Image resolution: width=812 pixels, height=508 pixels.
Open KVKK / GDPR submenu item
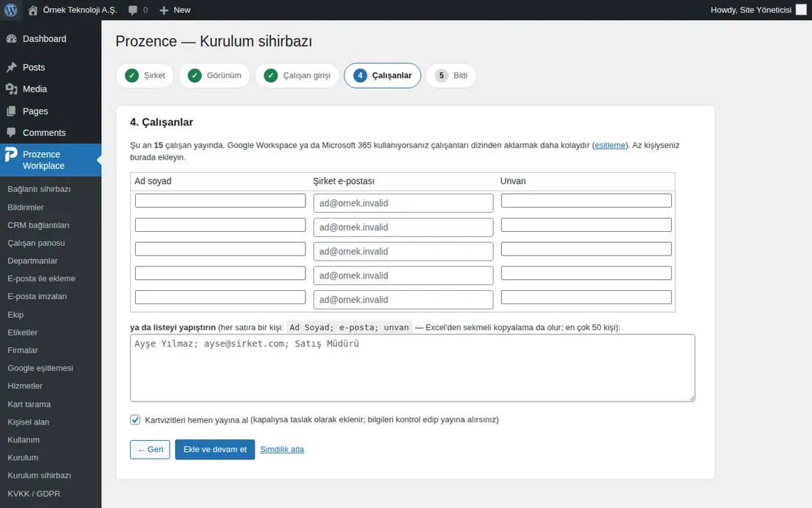(x=34, y=494)
